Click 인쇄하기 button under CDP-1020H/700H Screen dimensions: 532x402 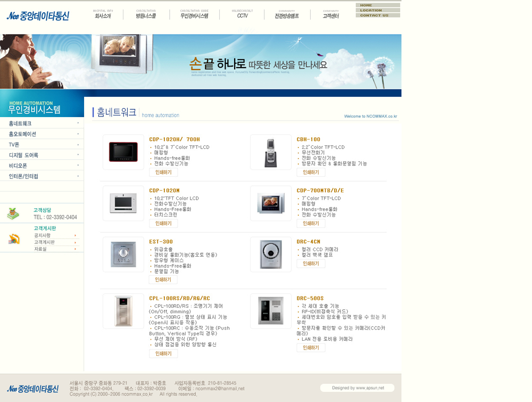pos(163,173)
